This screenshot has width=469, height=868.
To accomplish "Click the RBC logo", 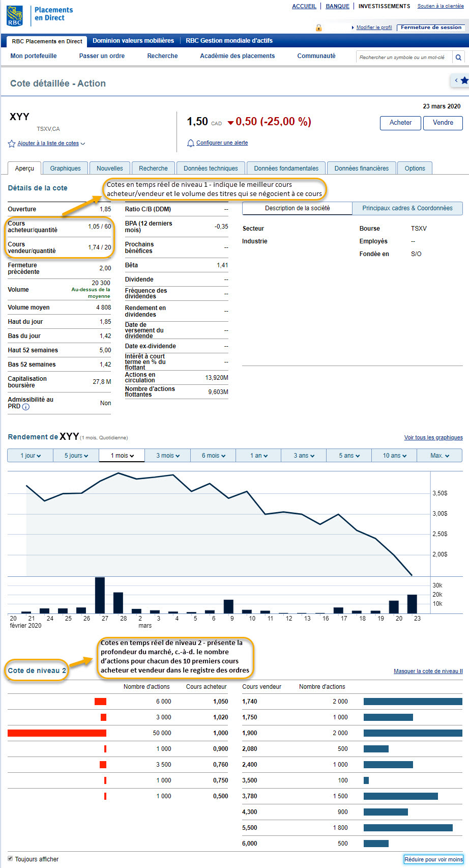I will point(15,15).
